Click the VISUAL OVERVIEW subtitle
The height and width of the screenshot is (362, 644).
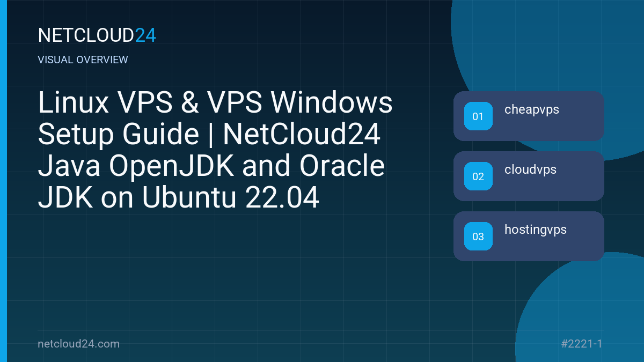(83, 60)
